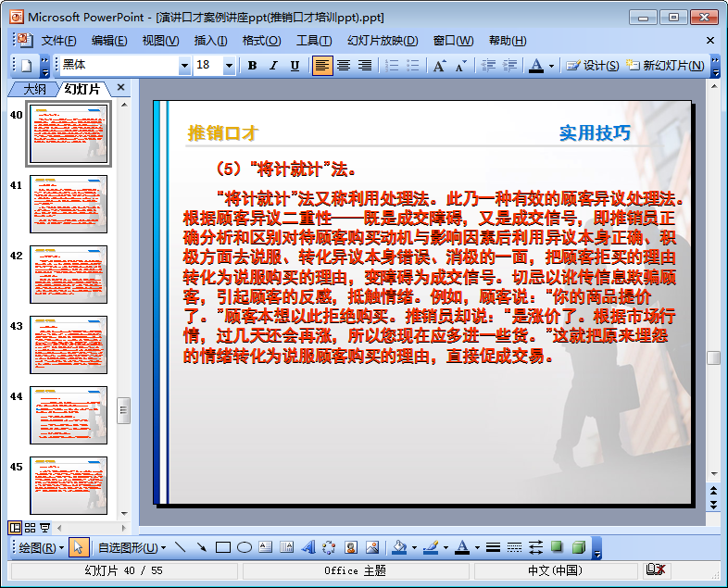Choose arrow style icon
The height and width of the screenshot is (588, 728).
535,547
